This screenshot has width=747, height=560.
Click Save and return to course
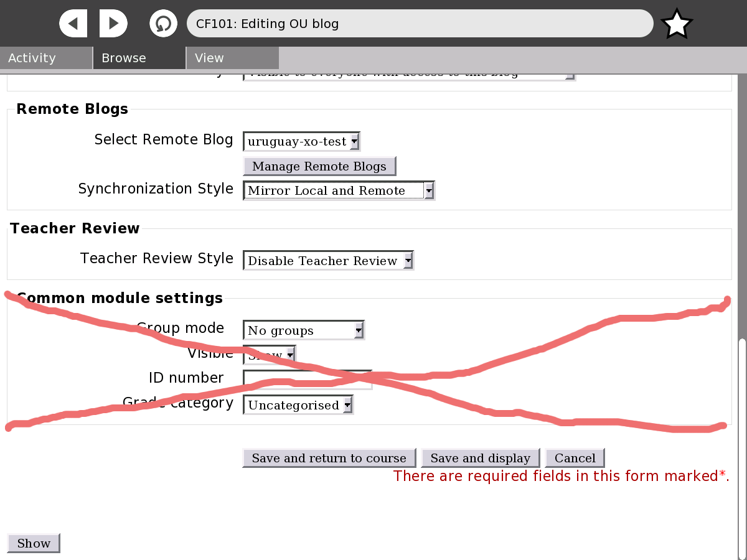(x=329, y=458)
